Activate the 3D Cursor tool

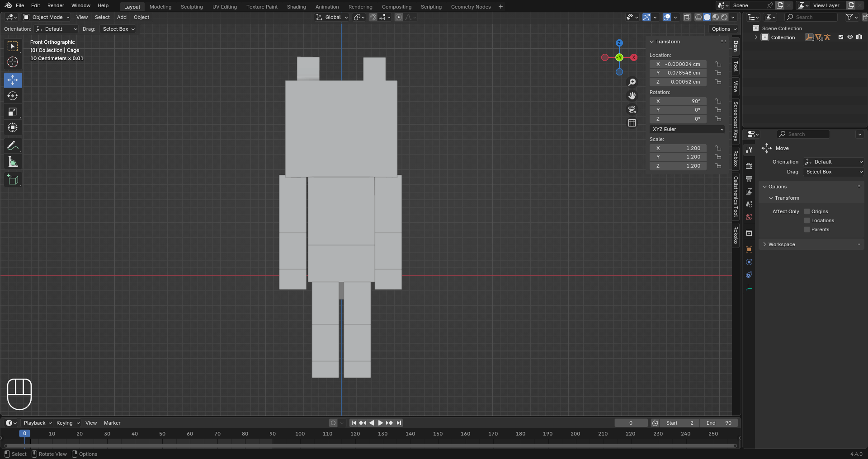click(13, 62)
